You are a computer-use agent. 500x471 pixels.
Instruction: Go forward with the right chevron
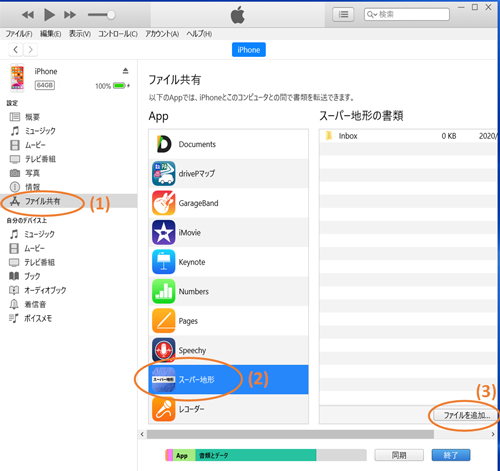point(30,50)
